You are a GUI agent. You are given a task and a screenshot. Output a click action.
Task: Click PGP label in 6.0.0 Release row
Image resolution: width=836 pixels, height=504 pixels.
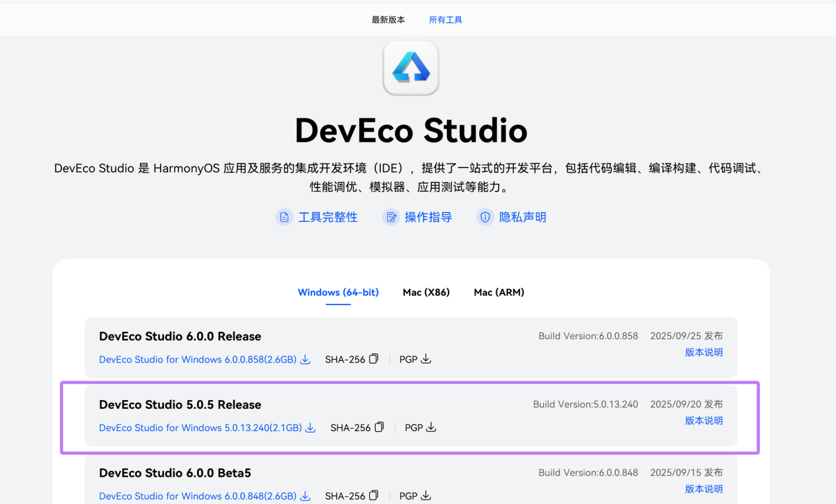pos(408,359)
